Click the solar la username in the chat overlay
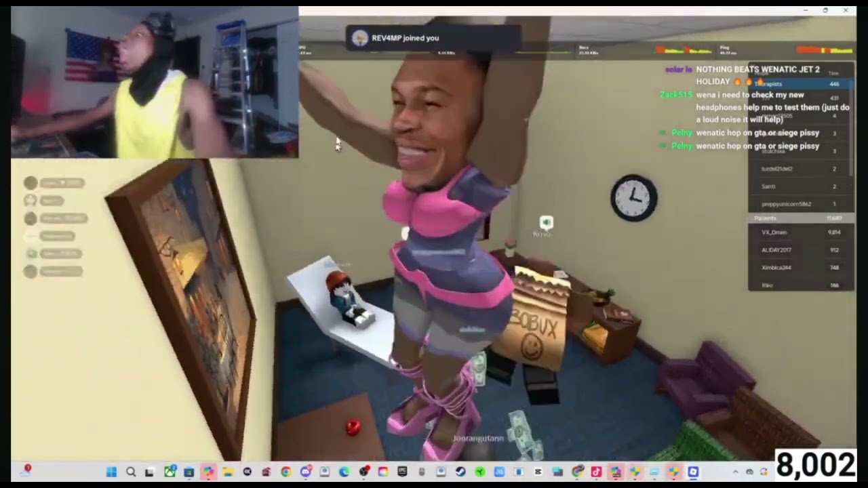 pyautogui.click(x=678, y=69)
